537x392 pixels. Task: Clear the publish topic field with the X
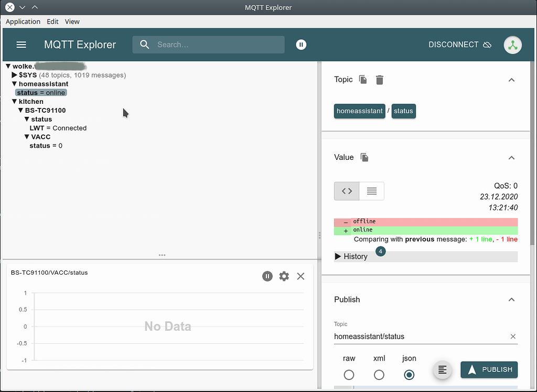(512, 336)
